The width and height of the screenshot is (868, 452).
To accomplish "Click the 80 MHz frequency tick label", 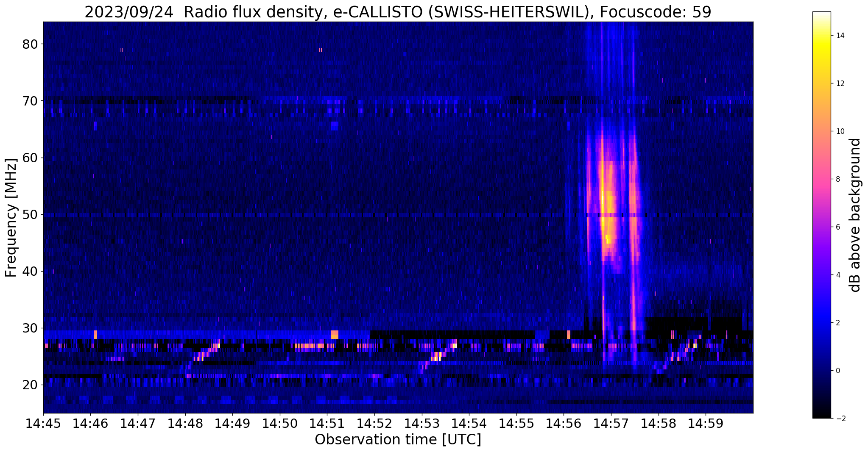I will [x=30, y=44].
